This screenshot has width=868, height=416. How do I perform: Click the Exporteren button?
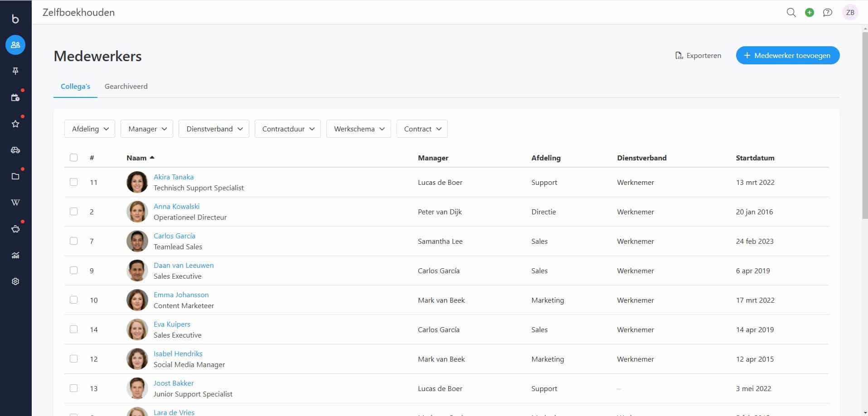698,55
